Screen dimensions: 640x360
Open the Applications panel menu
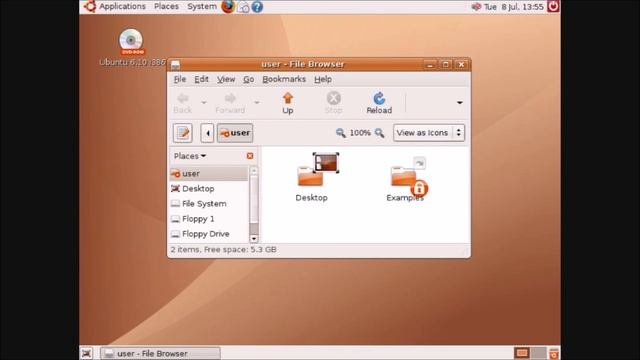tap(122, 7)
